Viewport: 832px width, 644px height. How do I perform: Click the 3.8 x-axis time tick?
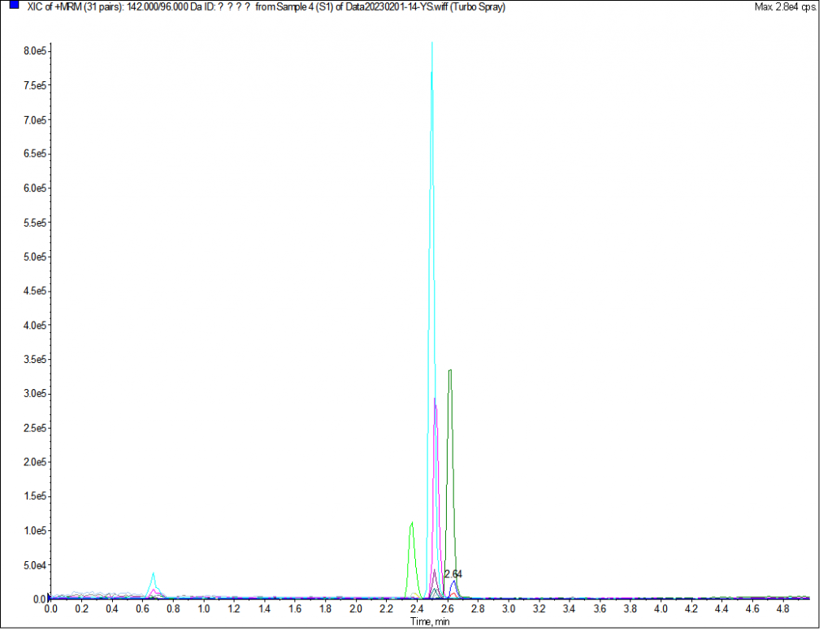pos(630,609)
